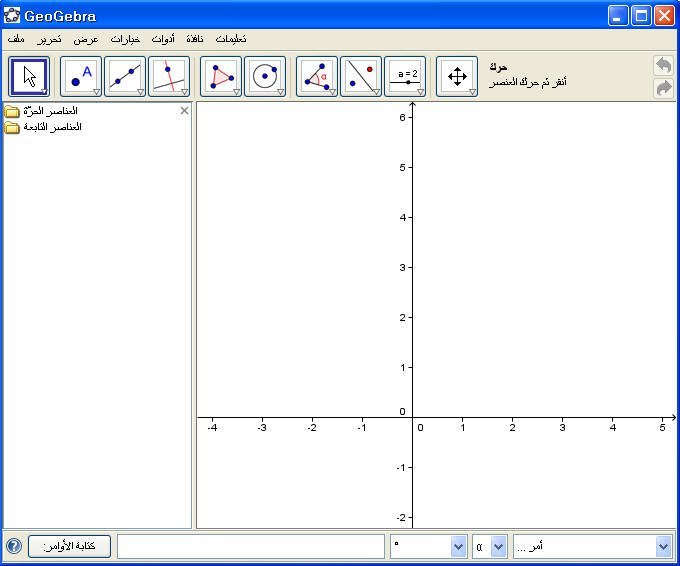This screenshot has width=680, height=566.
Task: Expand Perpendicular tool's submenu triangle
Action: pos(185,92)
